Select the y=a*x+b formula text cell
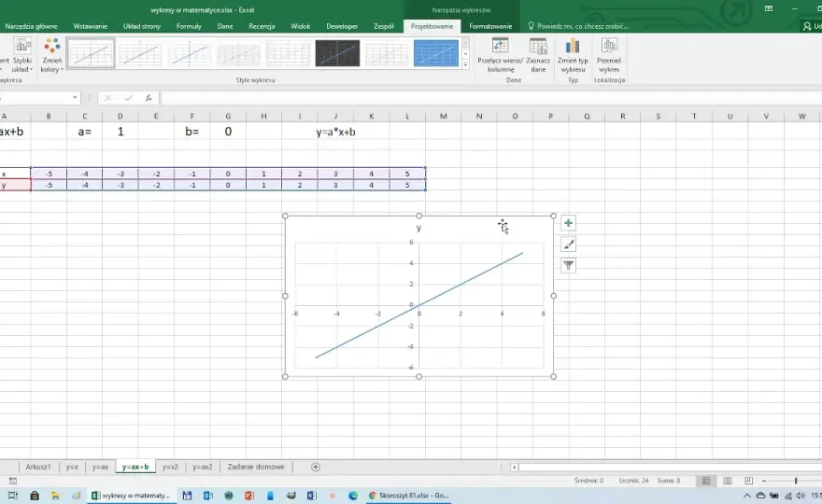The height and width of the screenshot is (504, 822). tap(335, 132)
